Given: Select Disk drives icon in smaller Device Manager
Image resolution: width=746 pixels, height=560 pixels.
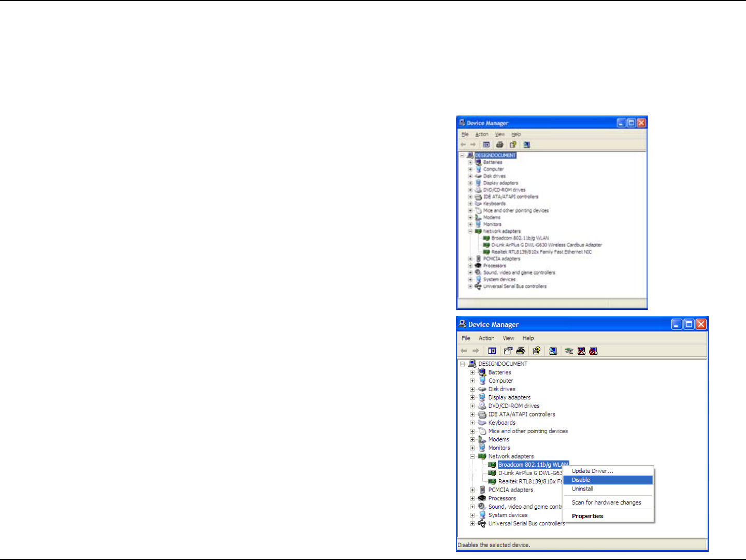Looking at the screenshot, I should 478,176.
